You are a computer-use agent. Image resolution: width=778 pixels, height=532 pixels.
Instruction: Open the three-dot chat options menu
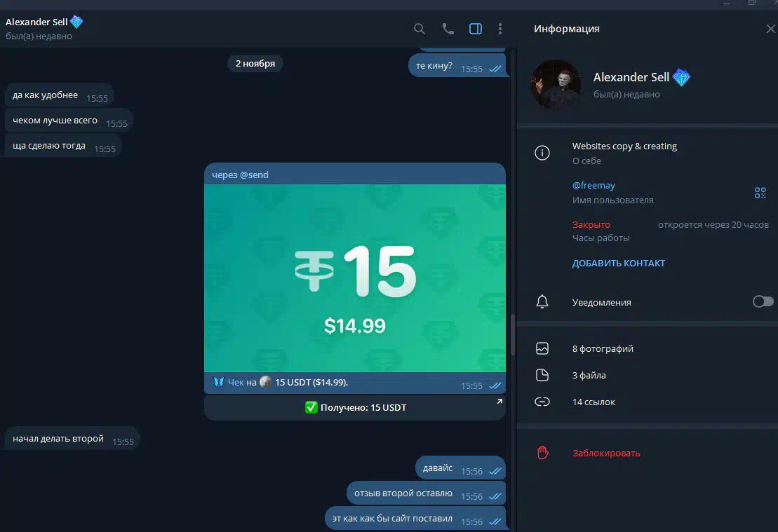499,29
